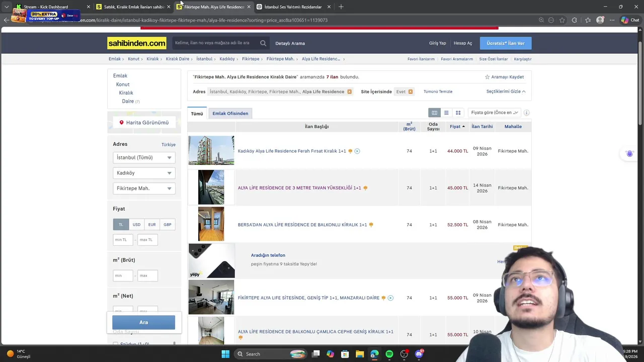Click the Ücretsiz İlan Ver button
The image size is (644, 362).
point(506,43)
